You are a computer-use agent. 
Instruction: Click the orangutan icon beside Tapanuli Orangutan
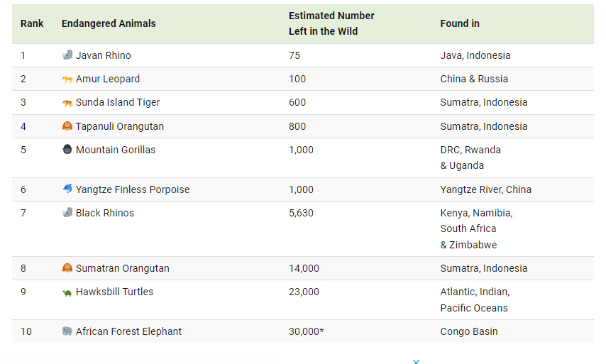pyautogui.click(x=67, y=126)
